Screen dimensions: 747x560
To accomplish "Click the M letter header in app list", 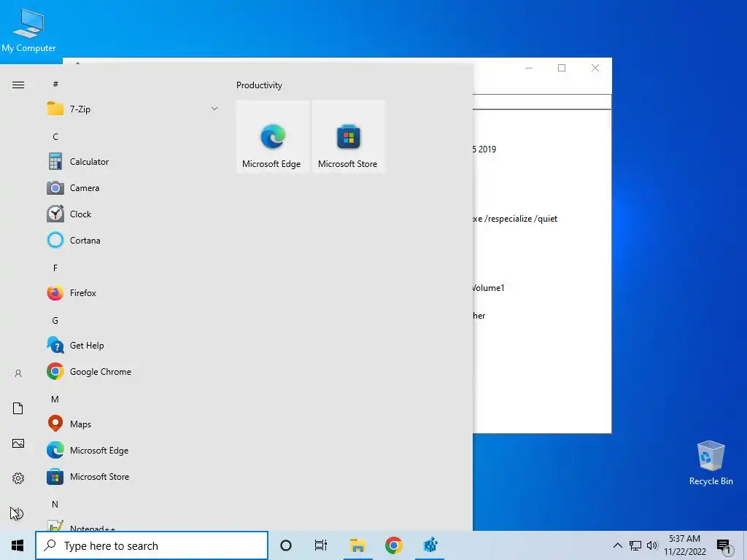I will (55, 399).
